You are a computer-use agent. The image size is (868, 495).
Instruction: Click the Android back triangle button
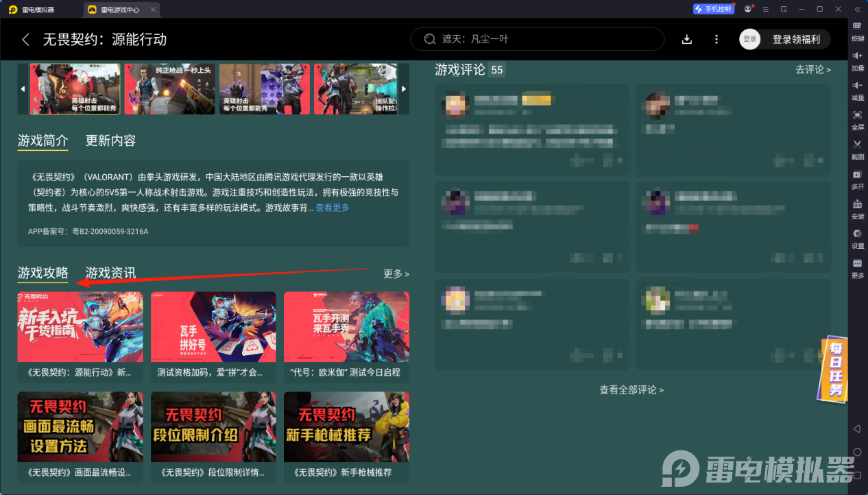(x=857, y=428)
